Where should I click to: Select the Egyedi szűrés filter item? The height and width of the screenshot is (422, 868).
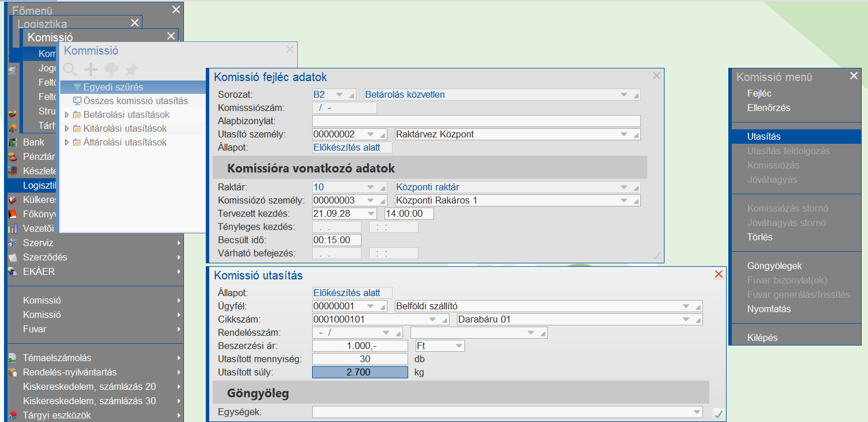(113, 87)
